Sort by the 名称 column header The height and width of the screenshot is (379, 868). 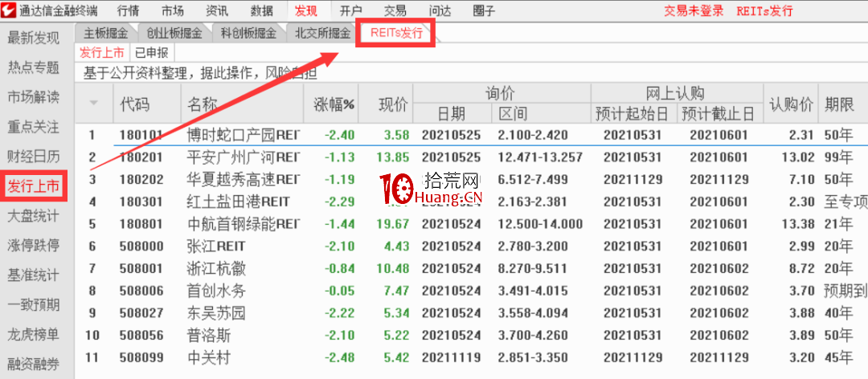[x=202, y=104]
